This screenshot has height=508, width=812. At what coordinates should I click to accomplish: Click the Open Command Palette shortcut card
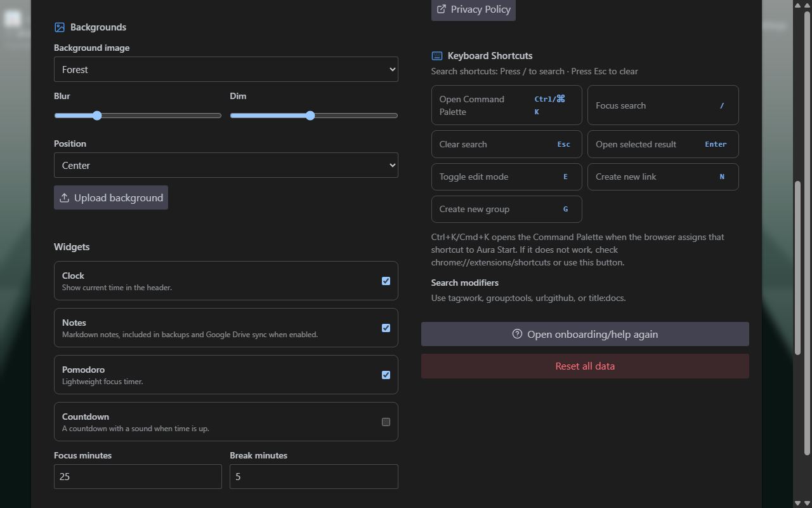click(507, 105)
